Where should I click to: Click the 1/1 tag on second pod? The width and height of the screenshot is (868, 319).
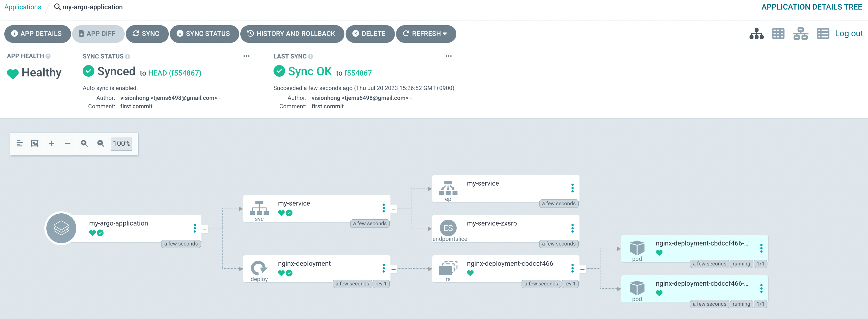pos(760,304)
